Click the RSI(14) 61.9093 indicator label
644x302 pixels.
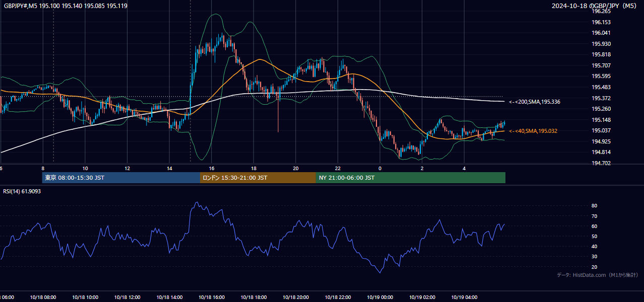pyautogui.click(x=22, y=191)
